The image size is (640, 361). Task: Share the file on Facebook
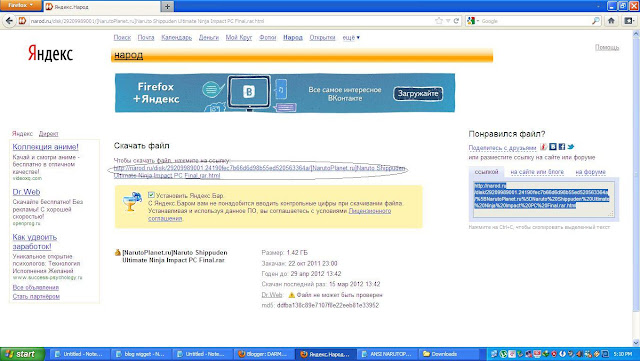562,146
